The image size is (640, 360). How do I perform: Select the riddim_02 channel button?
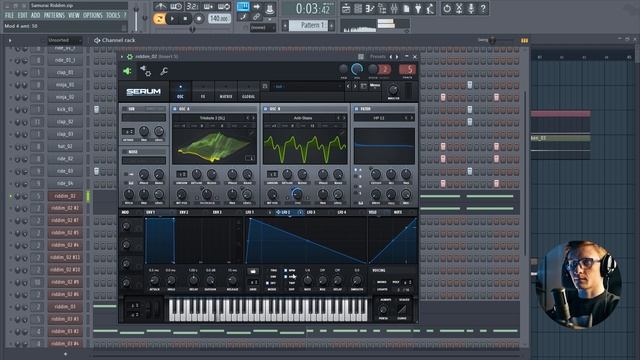click(65, 196)
